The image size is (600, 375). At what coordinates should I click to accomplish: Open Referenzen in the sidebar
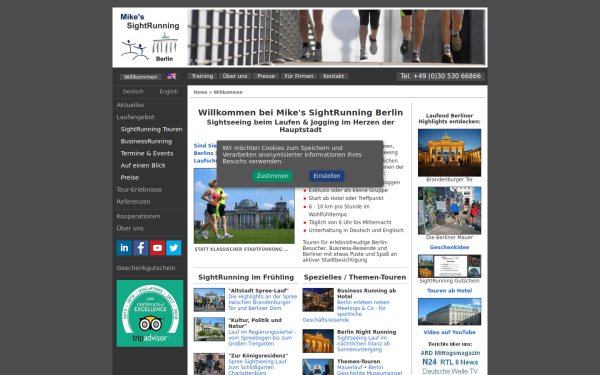coord(133,202)
